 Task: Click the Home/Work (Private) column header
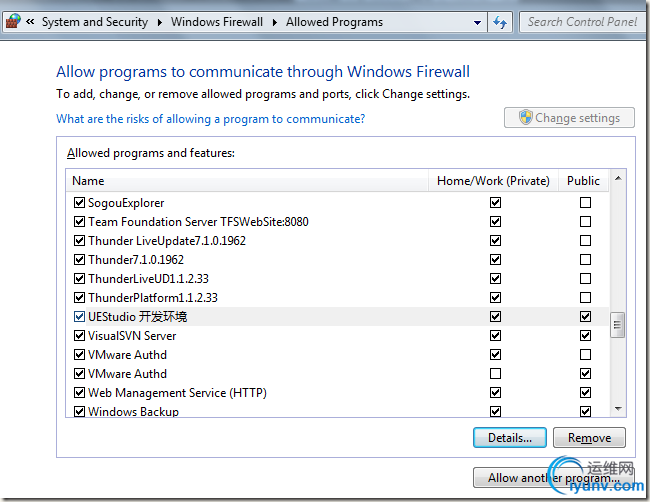493,181
